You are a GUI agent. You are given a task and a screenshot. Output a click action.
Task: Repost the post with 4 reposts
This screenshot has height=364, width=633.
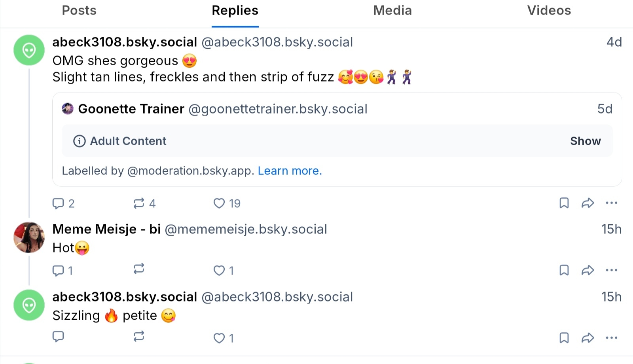139,203
